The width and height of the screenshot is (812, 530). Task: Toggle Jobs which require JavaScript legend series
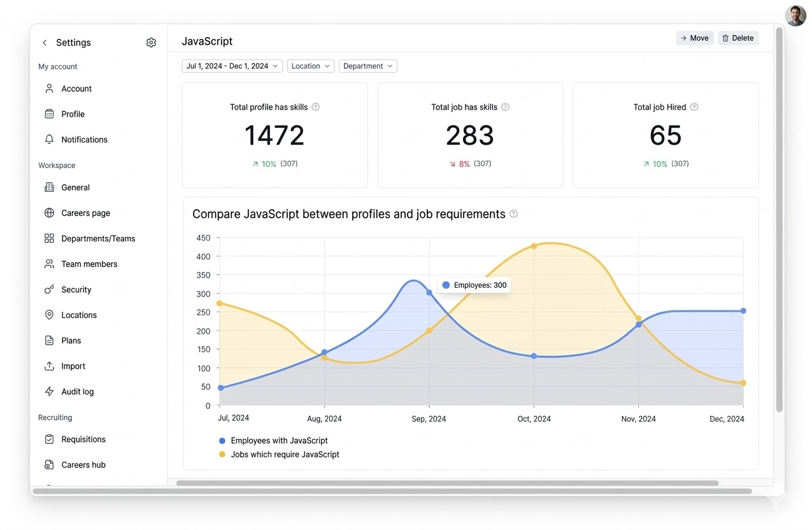coord(285,454)
